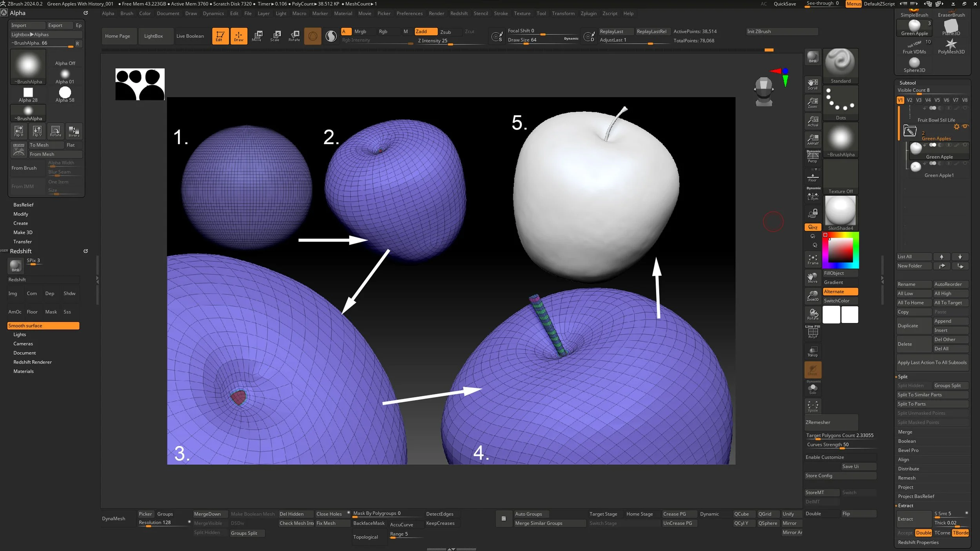Image resolution: width=980 pixels, height=551 pixels.
Task: Select the Scale transform tool
Action: click(x=275, y=36)
